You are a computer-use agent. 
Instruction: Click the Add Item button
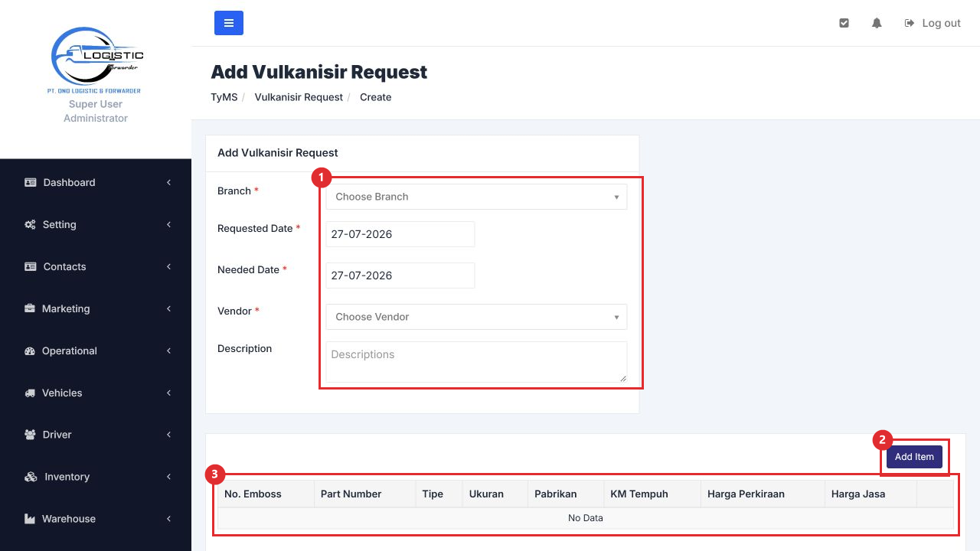[x=914, y=457]
